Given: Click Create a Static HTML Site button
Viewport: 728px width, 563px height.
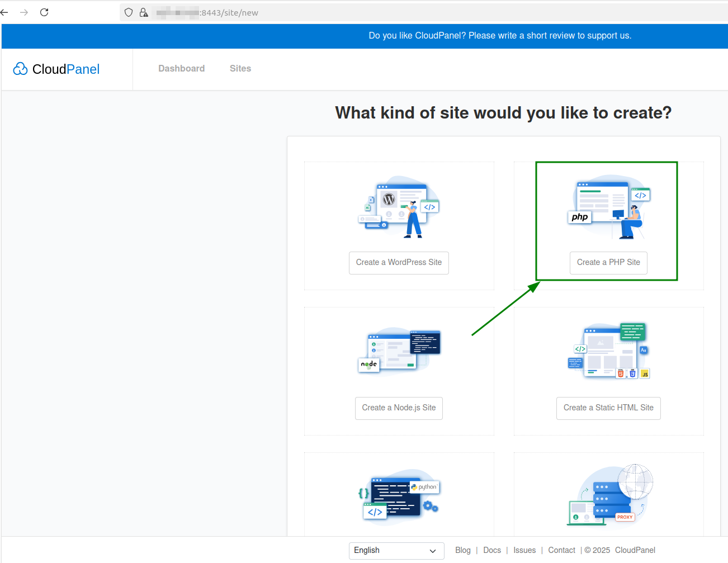Looking at the screenshot, I should (608, 408).
